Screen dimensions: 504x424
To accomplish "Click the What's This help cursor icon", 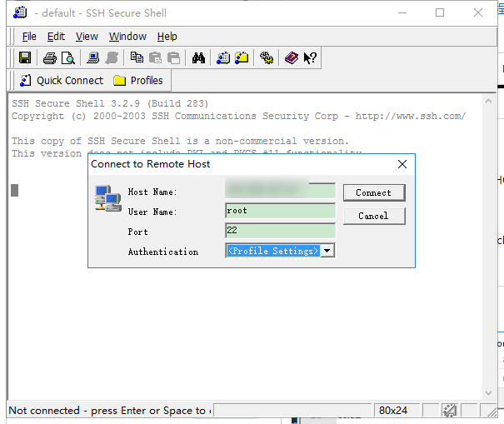I will [x=310, y=57].
